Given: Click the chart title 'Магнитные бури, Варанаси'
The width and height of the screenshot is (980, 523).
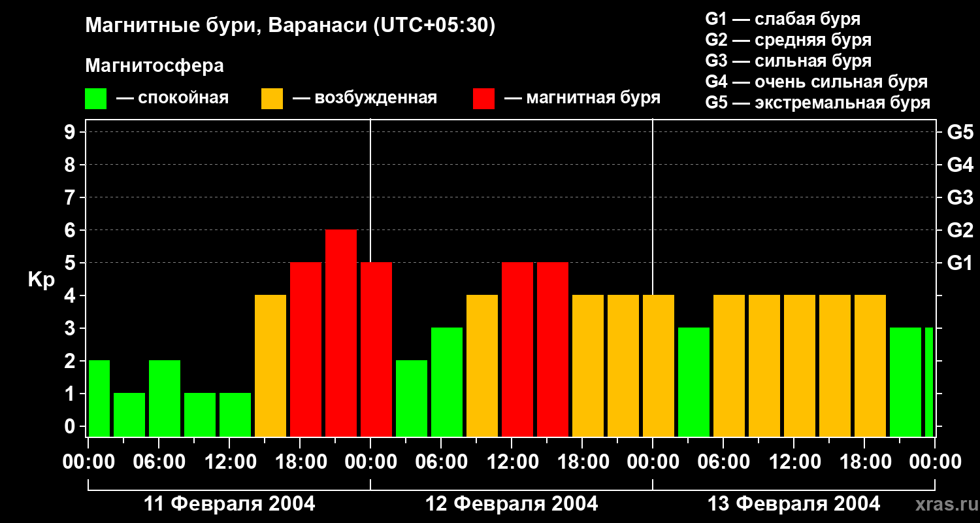Looking at the screenshot, I should click(x=227, y=26).
